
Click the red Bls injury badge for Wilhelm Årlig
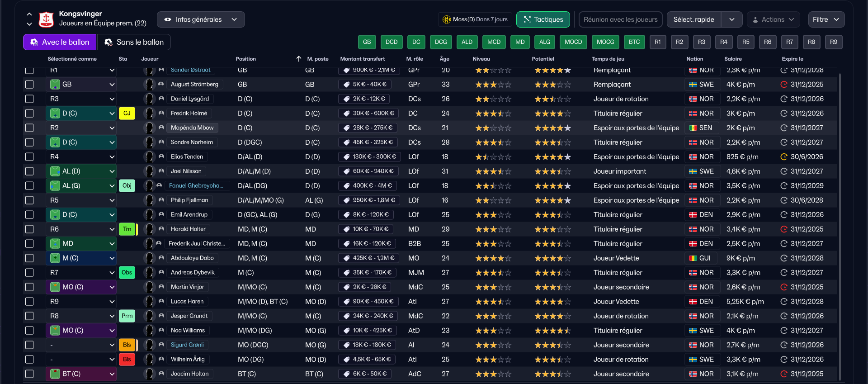pyautogui.click(x=127, y=360)
